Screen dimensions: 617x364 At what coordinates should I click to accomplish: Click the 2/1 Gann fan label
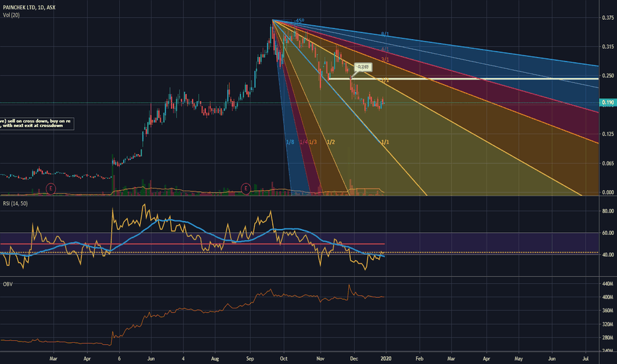coord(385,80)
